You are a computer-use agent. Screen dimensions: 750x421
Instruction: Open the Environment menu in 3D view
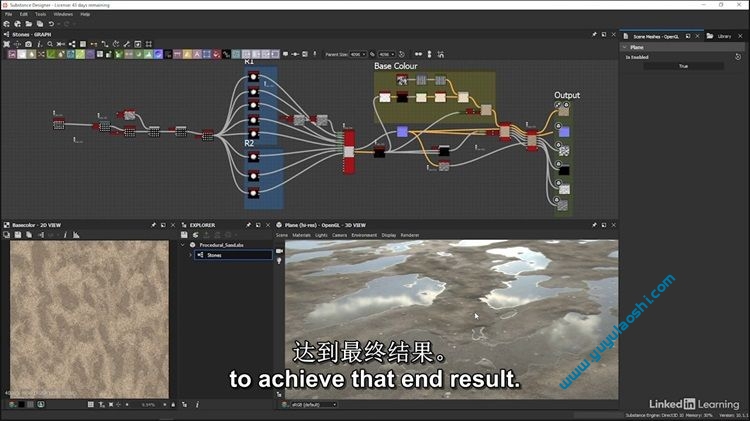364,235
